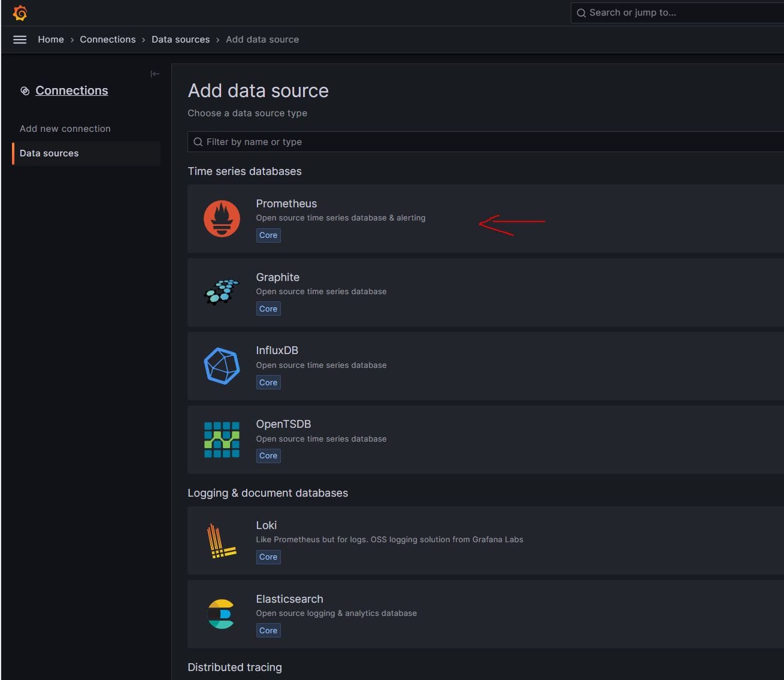Open Data sources breadcrumb link

pos(181,40)
